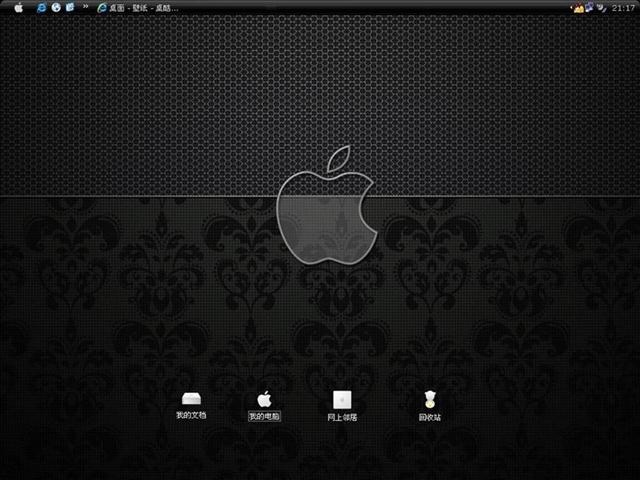Select the 回收站 recycle bin icon
640x480 pixels.
pyautogui.click(x=429, y=400)
